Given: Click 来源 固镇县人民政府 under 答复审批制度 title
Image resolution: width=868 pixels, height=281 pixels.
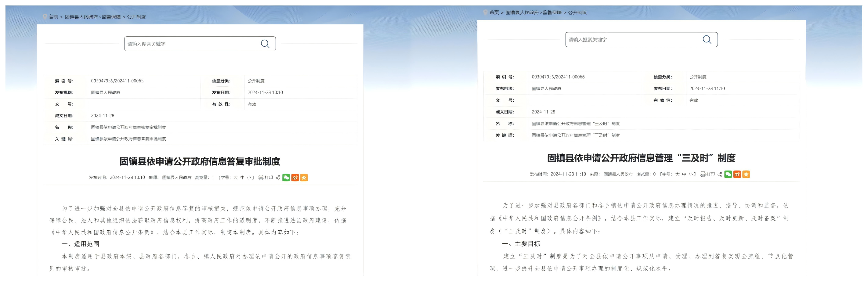Looking at the screenshot, I should click(x=177, y=178).
